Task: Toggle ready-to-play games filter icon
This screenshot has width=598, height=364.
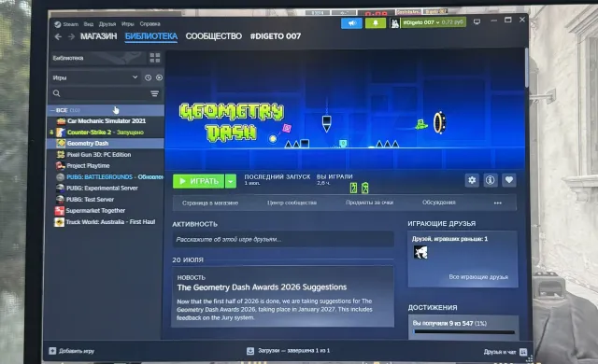Action: 159,77
